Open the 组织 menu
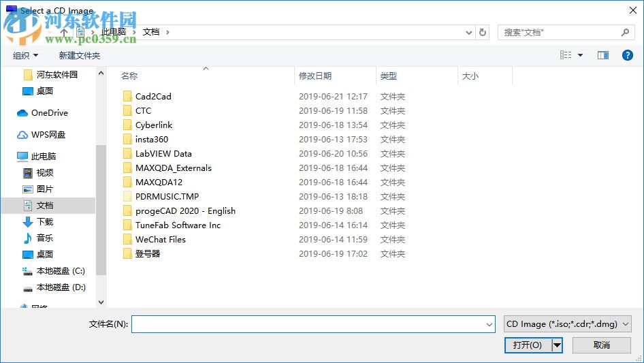The height and width of the screenshot is (363, 644). click(x=25, y=55)
